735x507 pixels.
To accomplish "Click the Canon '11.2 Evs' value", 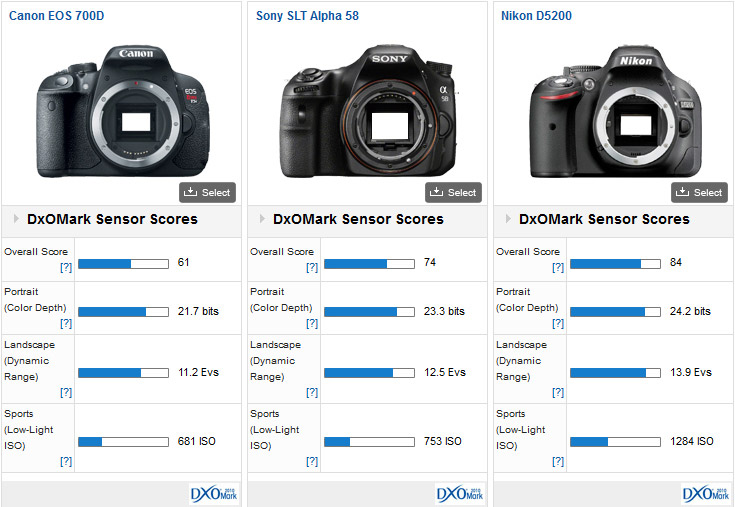I will (x=198, y=372).
